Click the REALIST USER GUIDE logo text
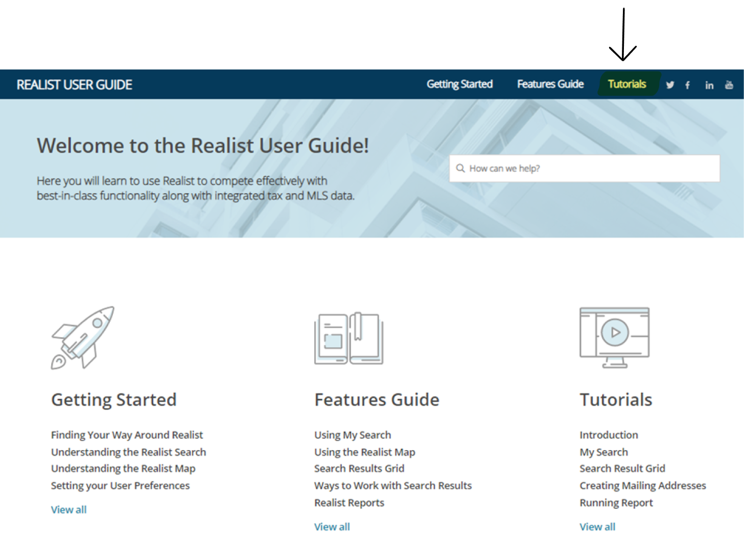744x560 pixels. click(x=75, y=85)
